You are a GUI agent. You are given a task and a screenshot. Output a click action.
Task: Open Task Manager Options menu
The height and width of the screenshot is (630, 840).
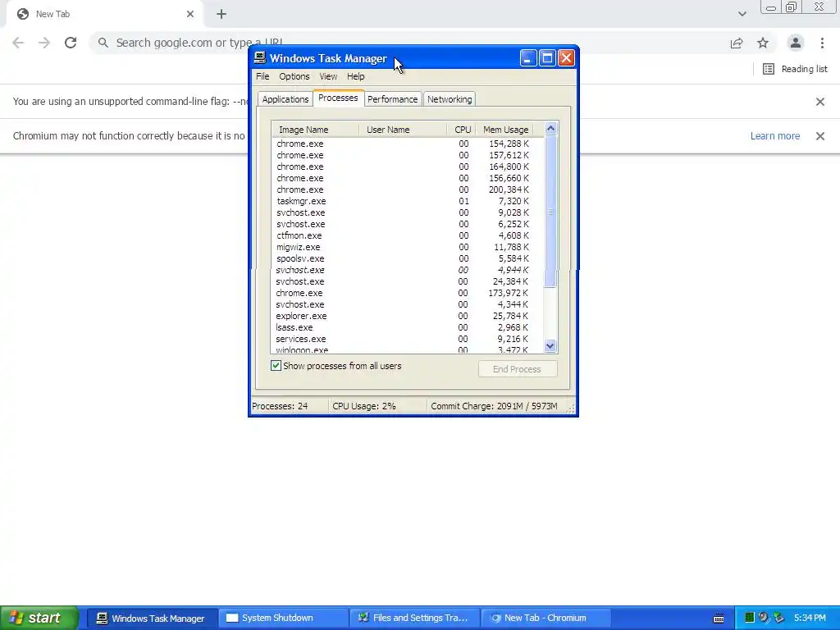coord(294,76)
